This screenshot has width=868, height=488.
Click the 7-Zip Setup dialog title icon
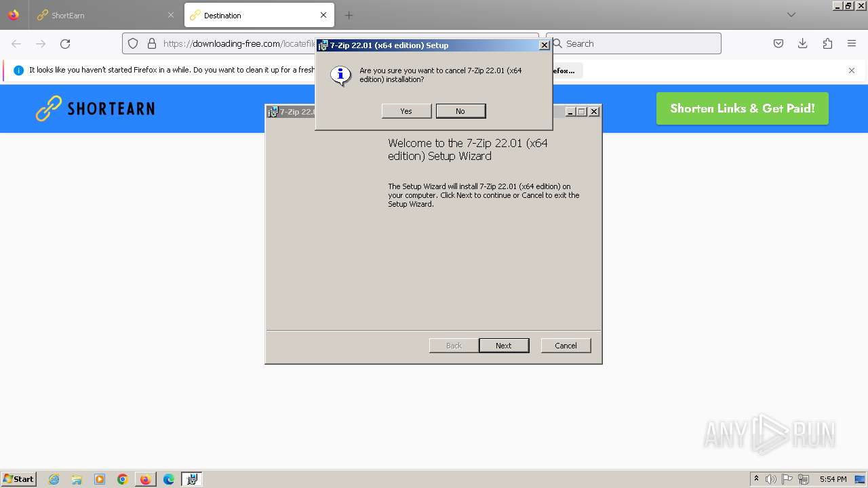(x=323, y=45)
